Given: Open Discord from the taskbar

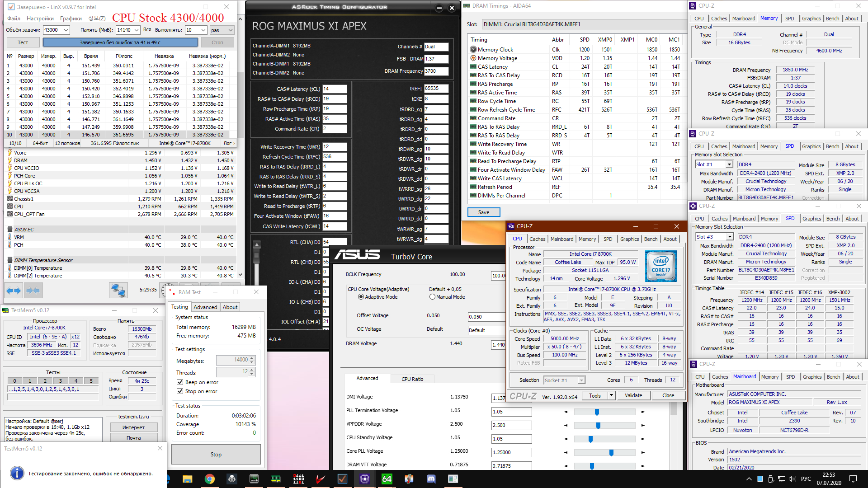Looking at the screenshot, I should click(431, 479).
